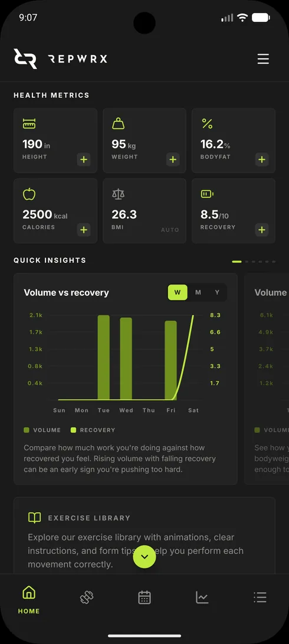This screenshot has width=289, height=644.
Task: Tap the REPWRX logo icon
Action: pyautogui.click(x=25, y=59)
